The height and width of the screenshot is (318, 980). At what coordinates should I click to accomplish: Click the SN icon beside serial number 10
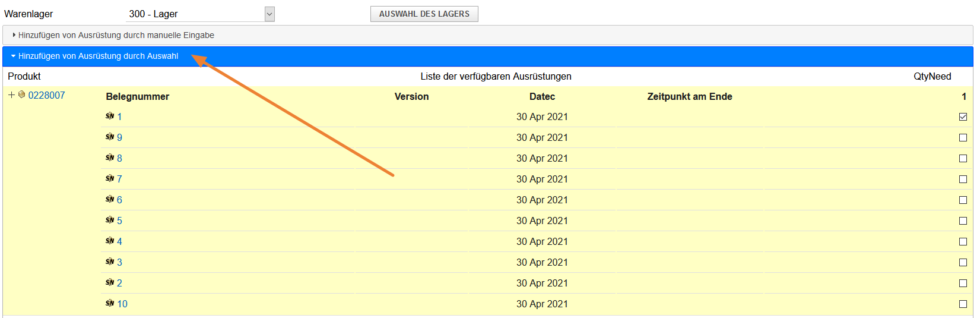coord(110,304)
